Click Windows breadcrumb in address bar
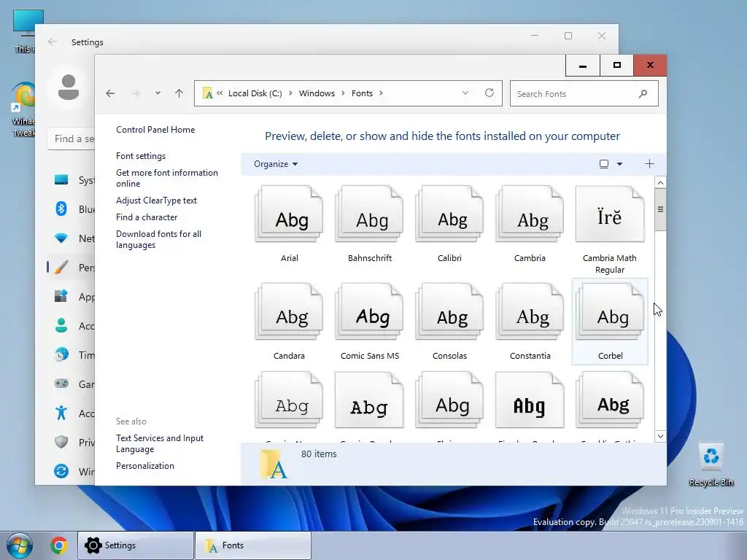747x560 pixels. point(317,93)
